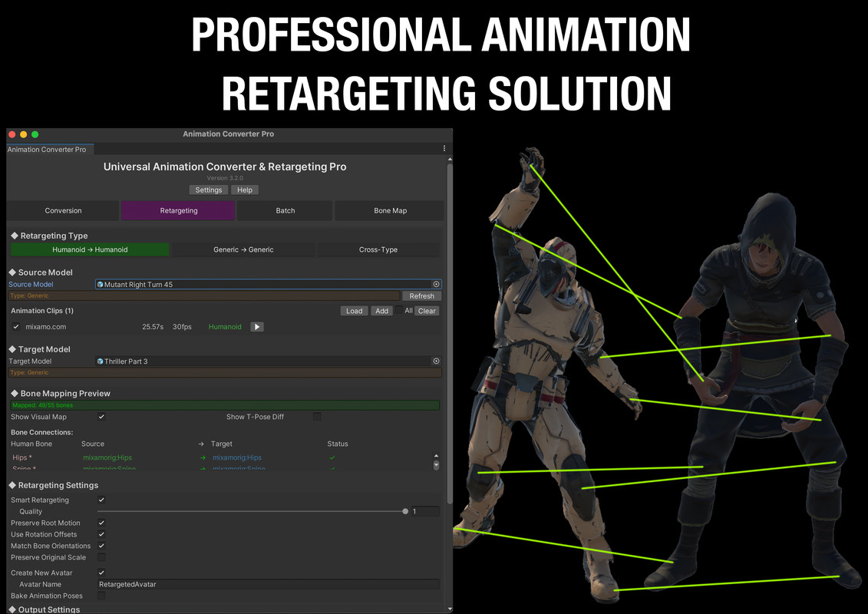
Task: Click Refresh for source model
Action: (422, 295)
